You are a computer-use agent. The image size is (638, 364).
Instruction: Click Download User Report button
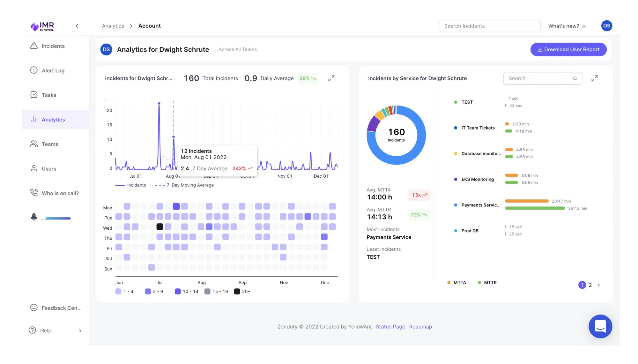pyautogui.click(x=568, y=49)
